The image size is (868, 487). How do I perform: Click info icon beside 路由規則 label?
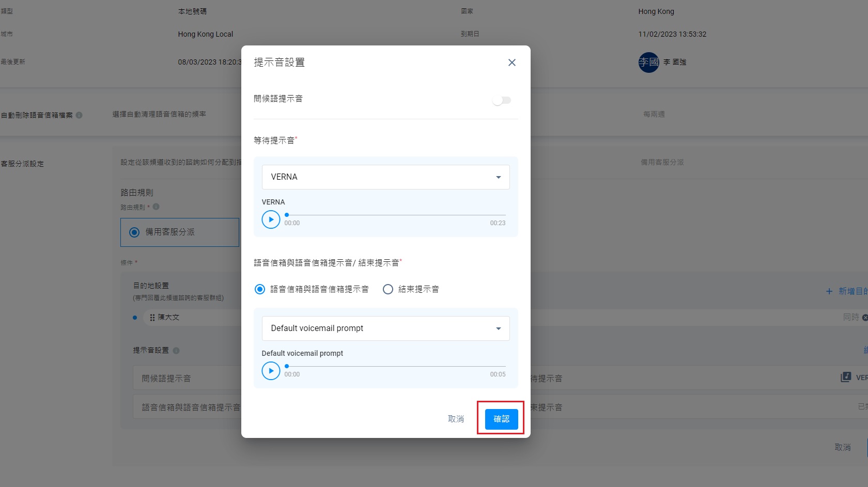coord(156,207)
